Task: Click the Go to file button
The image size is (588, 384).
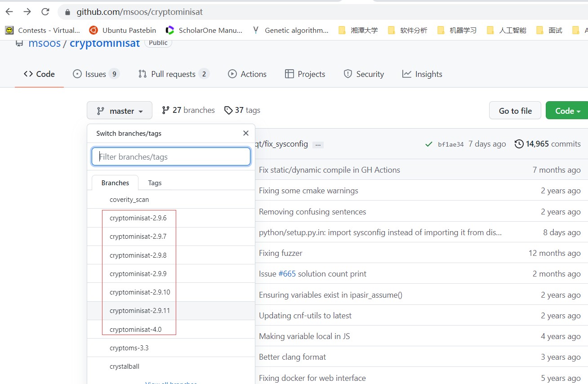Action: (515, 110)
